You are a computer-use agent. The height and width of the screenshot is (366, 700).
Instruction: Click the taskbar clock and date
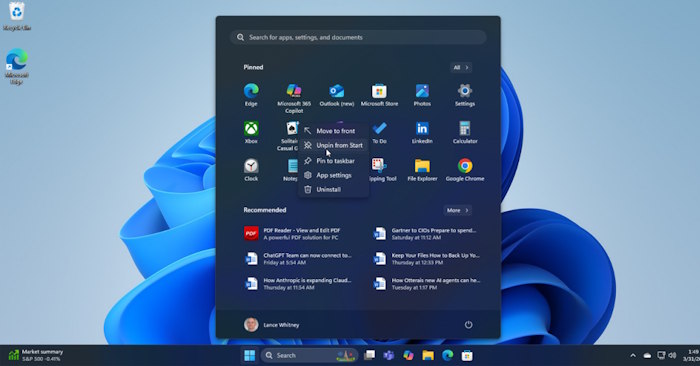692,355
